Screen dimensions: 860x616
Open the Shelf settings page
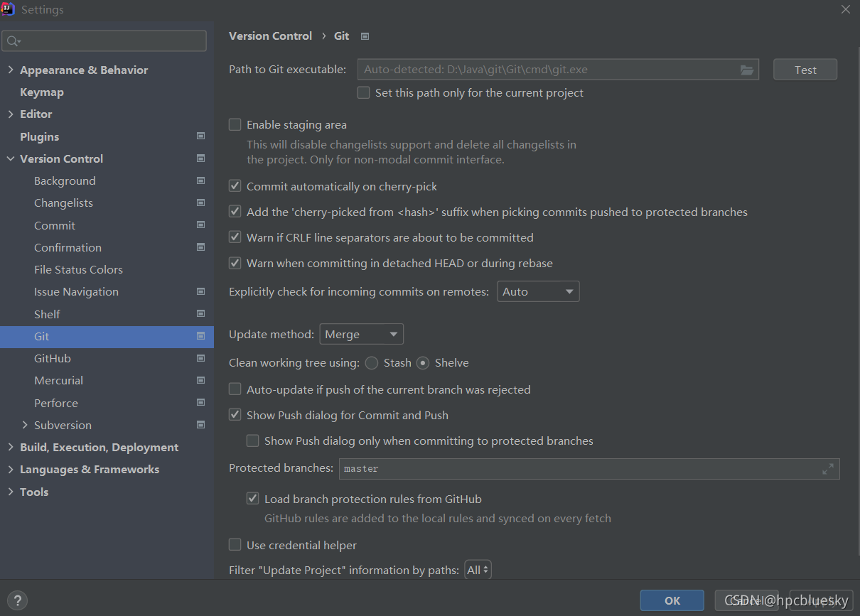point(47,314)
